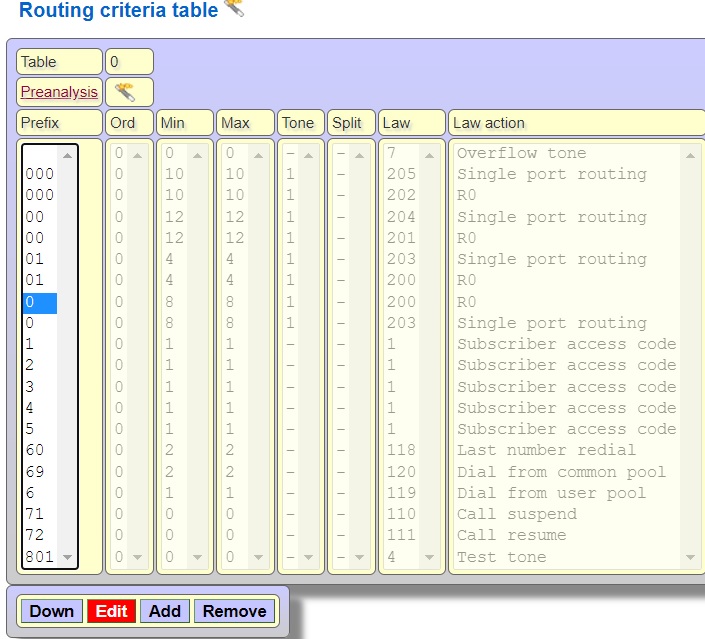Click the wand icon next to Preanalysis
This screenshot has width=705, height=639.
click(126, 92)
